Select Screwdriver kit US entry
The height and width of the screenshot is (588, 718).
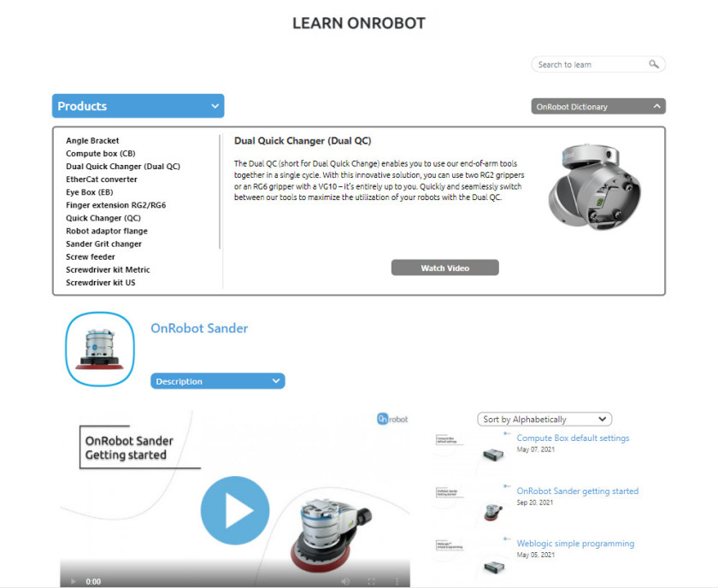[x=100, y=283]
